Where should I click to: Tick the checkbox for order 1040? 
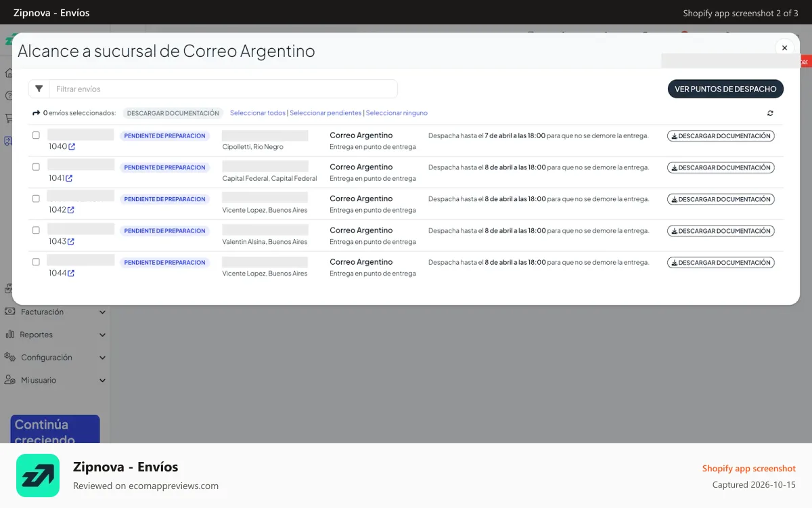click(x=36, y=135)
